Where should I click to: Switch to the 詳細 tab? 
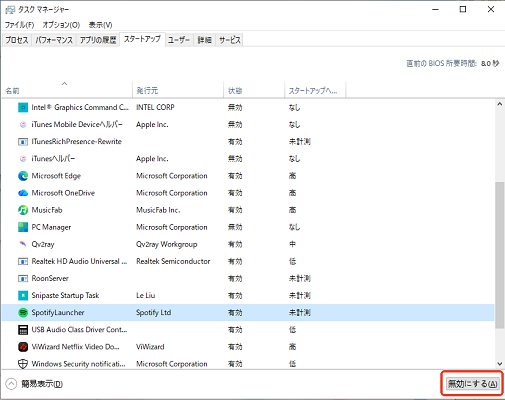pyautogui.click(x=205, y=40)
